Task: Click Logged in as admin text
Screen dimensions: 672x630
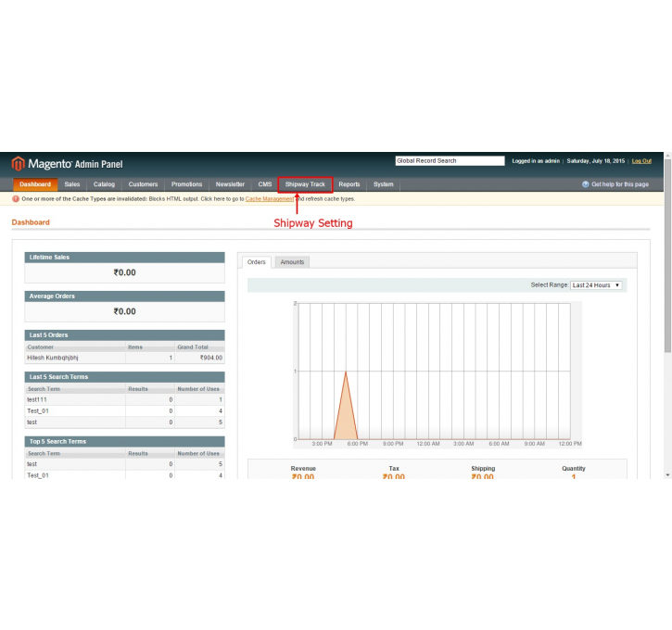Action: point(536,161)
